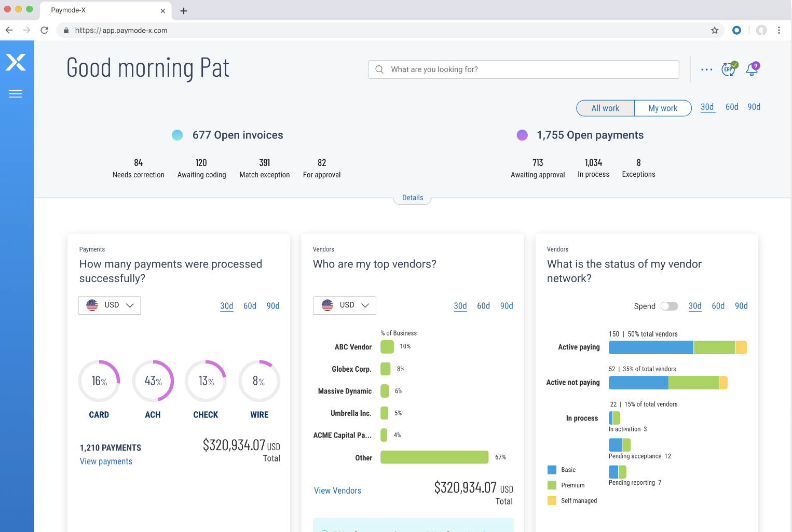The height and width of the screenshot is (532, 792).
Task: Open the View payments link
Action: 106,461
